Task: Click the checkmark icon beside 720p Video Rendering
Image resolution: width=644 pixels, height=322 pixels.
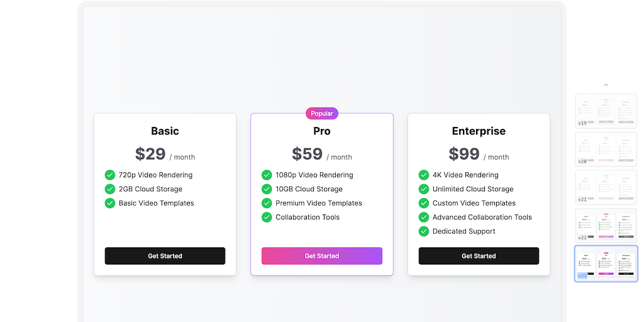Action: coord(110,175)
